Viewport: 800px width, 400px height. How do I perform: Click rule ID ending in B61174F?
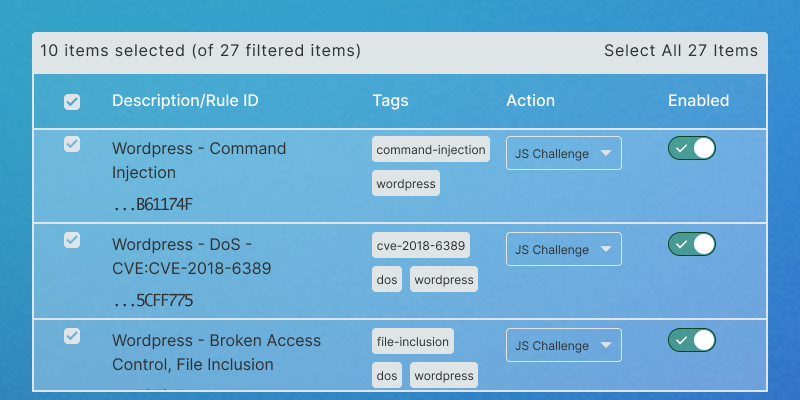153,205
